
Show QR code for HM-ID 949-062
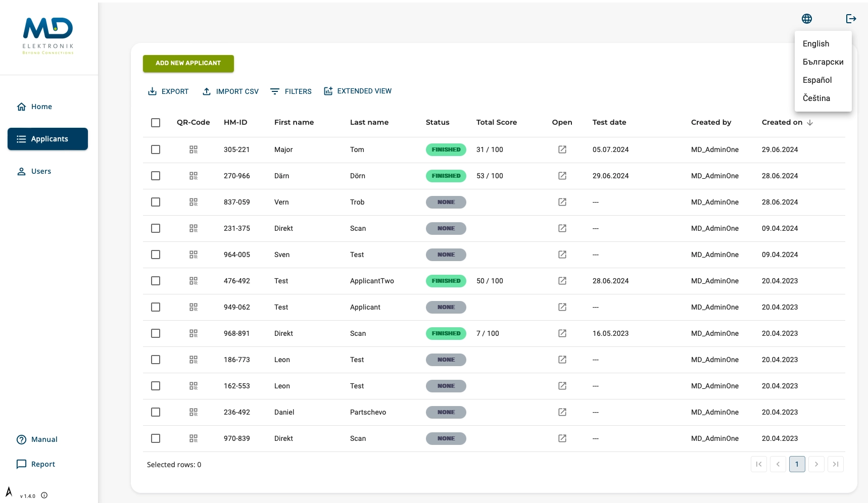click(x=194, y=307)
